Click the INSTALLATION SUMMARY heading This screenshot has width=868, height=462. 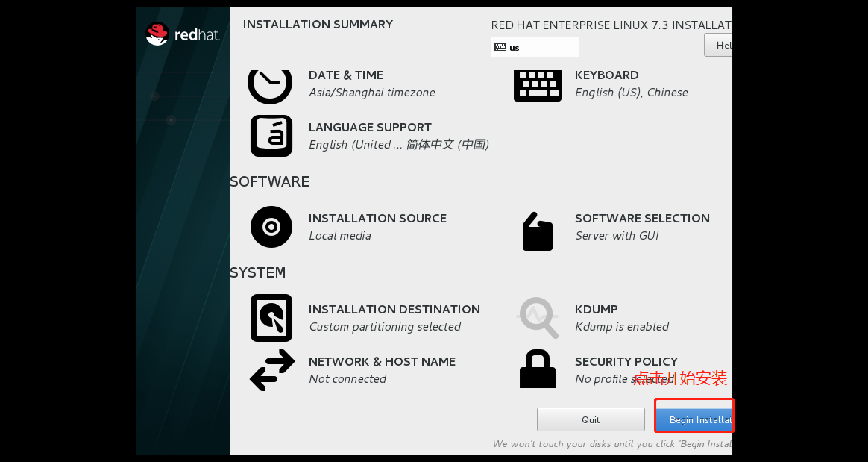click(318, 25)
